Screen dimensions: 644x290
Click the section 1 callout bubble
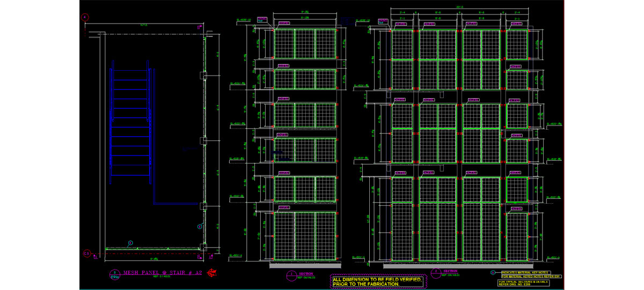[291, 276]
